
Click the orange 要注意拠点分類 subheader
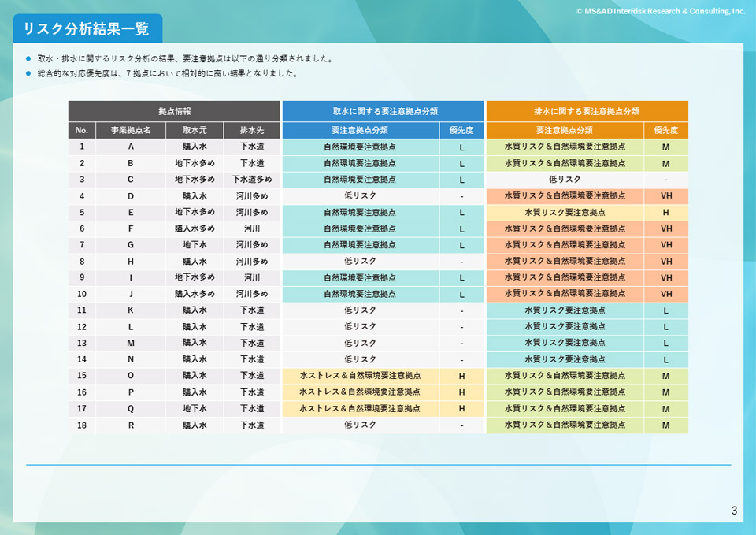(565, 130)
